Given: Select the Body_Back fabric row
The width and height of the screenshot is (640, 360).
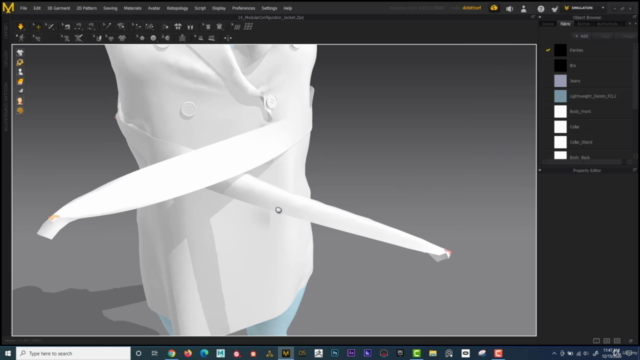Looking at the screenshot, I should (588, 156).
